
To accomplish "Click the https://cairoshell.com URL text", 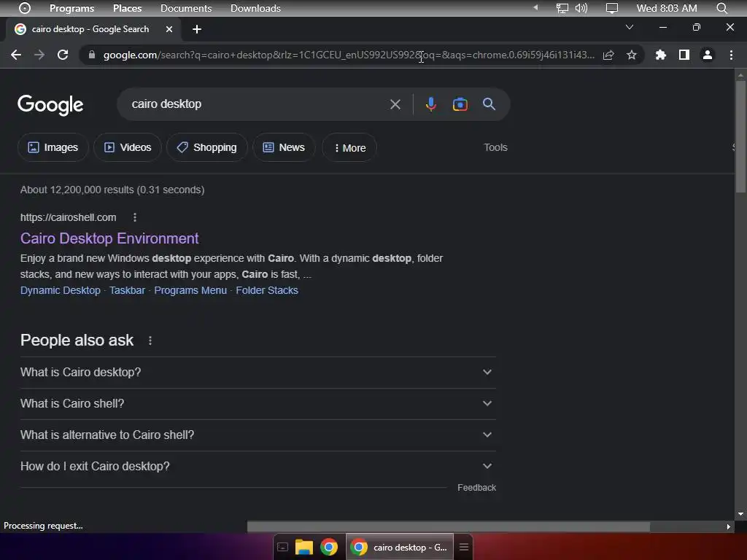I will 68,217.
